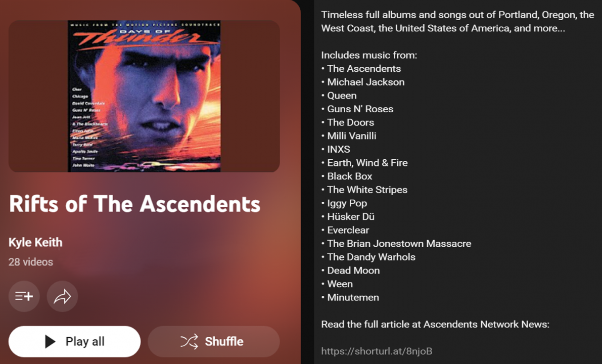This screenshot has width=602, height=364.
Task: Click the description text mentioning Portland, Oregon
Action: [457, 22]
